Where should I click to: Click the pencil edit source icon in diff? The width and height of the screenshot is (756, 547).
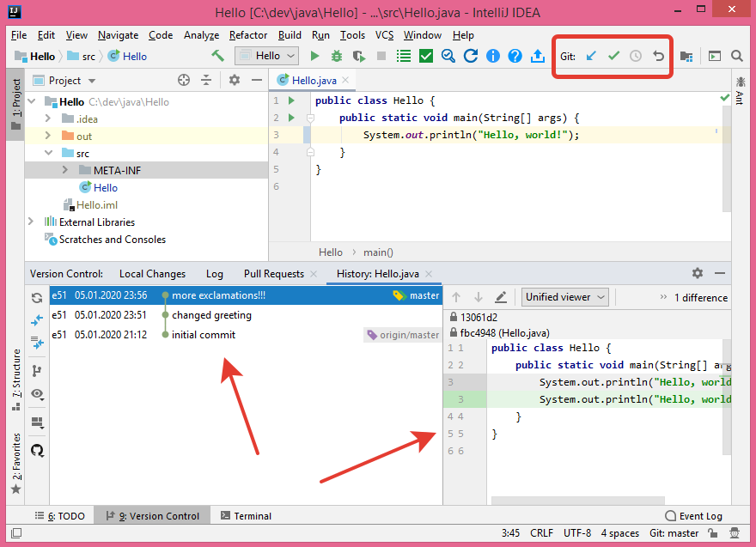(x=501, y=297)
